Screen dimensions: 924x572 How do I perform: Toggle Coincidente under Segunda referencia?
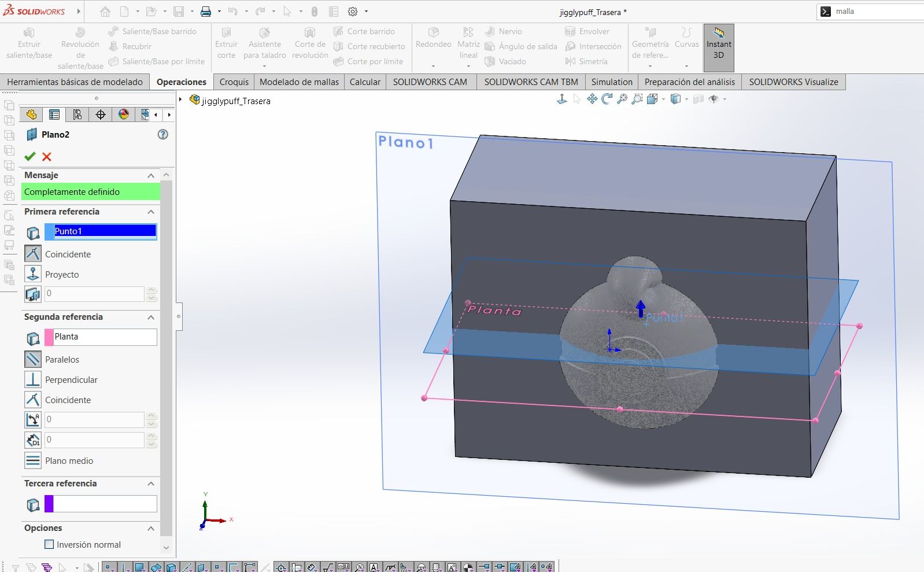pos(33,400)
